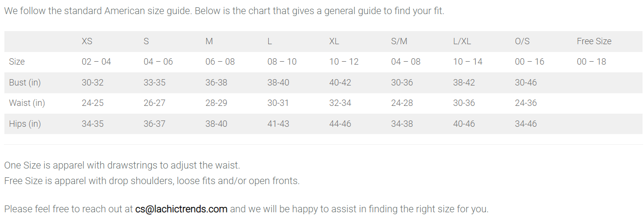Click the Waist (in) row label
The width and height of the screenshot is (644, 221).
[27, 103]
